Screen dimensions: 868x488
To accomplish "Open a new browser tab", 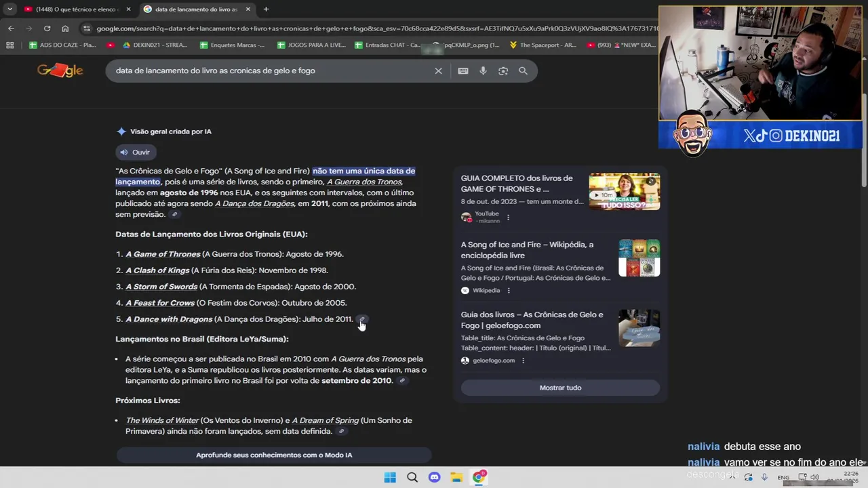I will coord(266,9).
